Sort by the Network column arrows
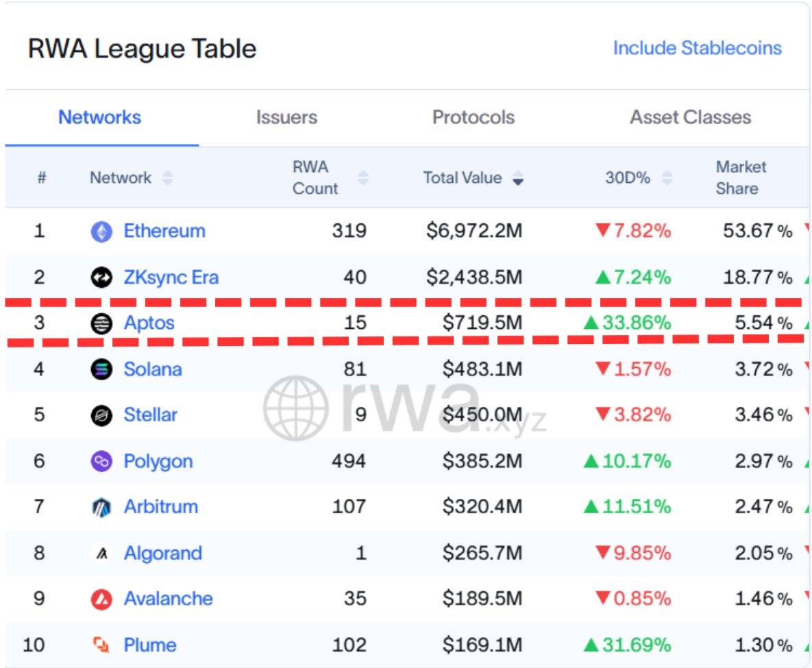812x668 pixels. coord(167,178)
